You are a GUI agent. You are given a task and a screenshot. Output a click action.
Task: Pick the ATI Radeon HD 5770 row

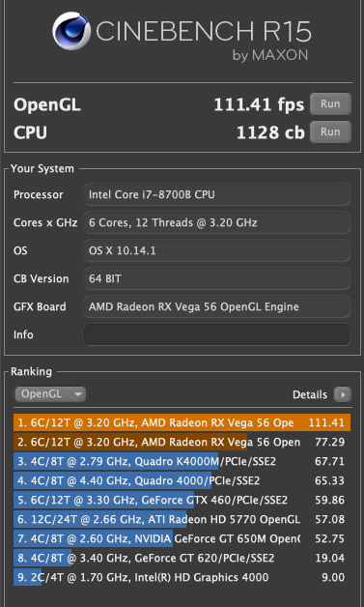[182, 519]
